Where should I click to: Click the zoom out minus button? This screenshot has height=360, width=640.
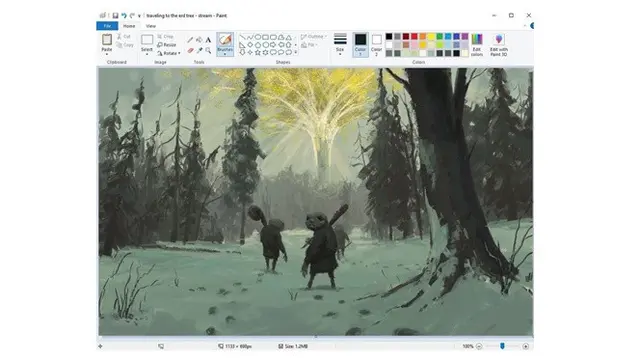tap(479, 346)
